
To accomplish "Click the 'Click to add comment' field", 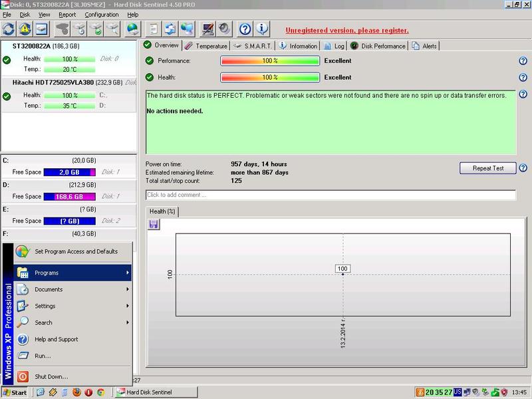I will (331, 195).
